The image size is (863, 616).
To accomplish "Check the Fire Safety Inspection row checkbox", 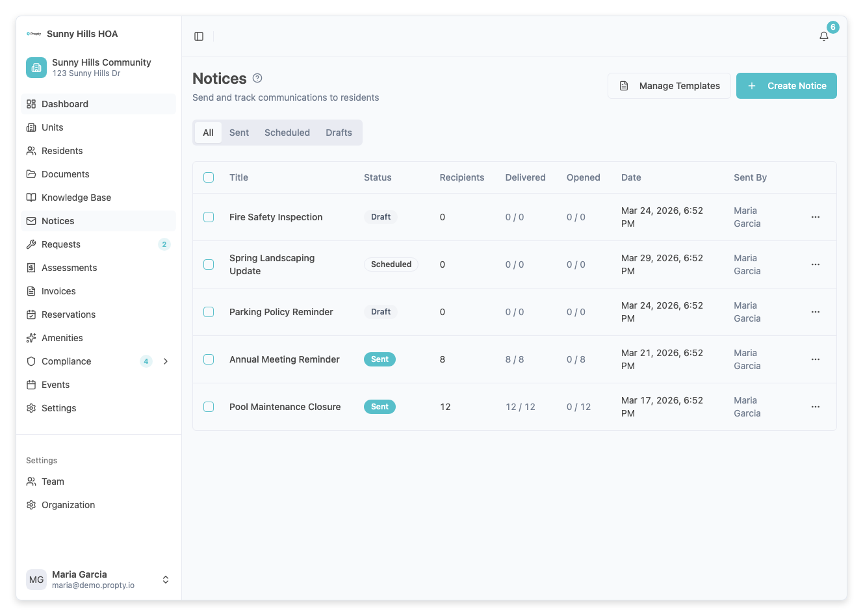I will tap(209, 217).
